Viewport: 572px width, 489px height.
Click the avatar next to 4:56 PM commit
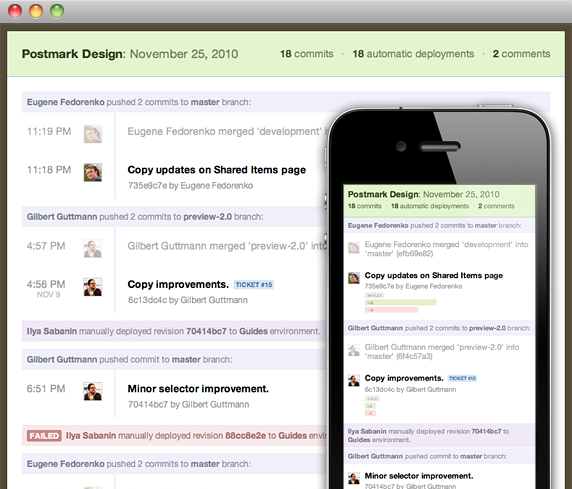pos(93,287)
